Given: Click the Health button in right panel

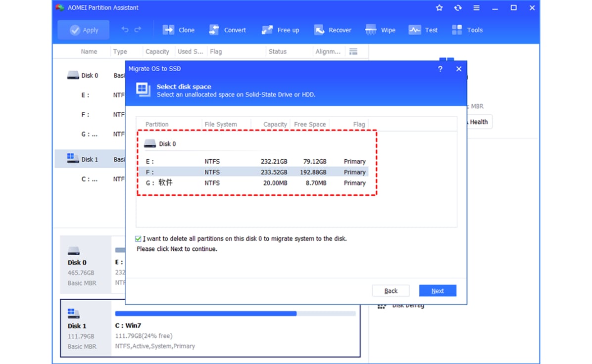Looking at the screenshot, I should (x=479, y=122).
